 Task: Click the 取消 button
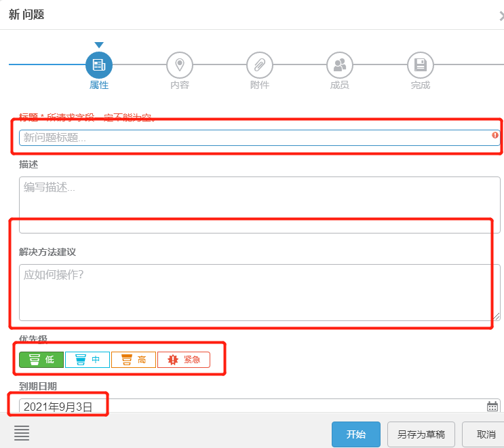tap(484, 434)
